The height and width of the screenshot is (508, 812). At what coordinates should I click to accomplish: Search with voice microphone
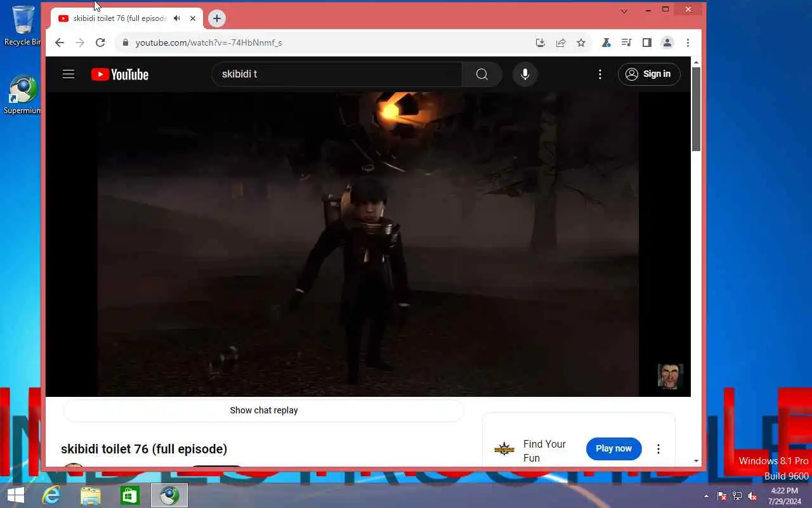click(525, 74)
